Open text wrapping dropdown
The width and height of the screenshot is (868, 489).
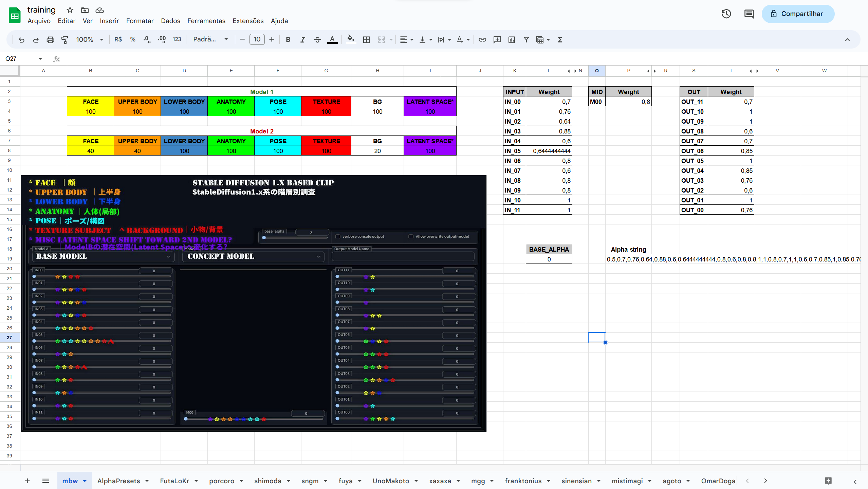[x=444, y=40]
